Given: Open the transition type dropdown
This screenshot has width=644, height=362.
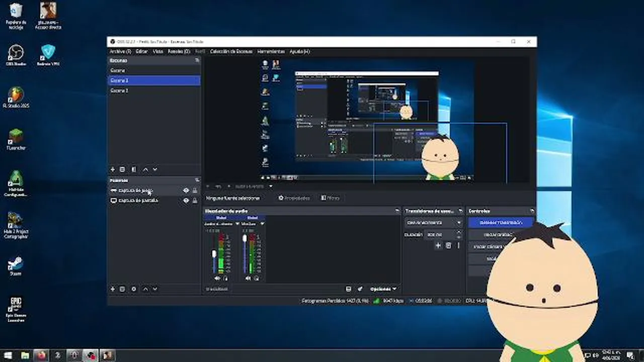Looking at the screenshot, I should point(434,222).
